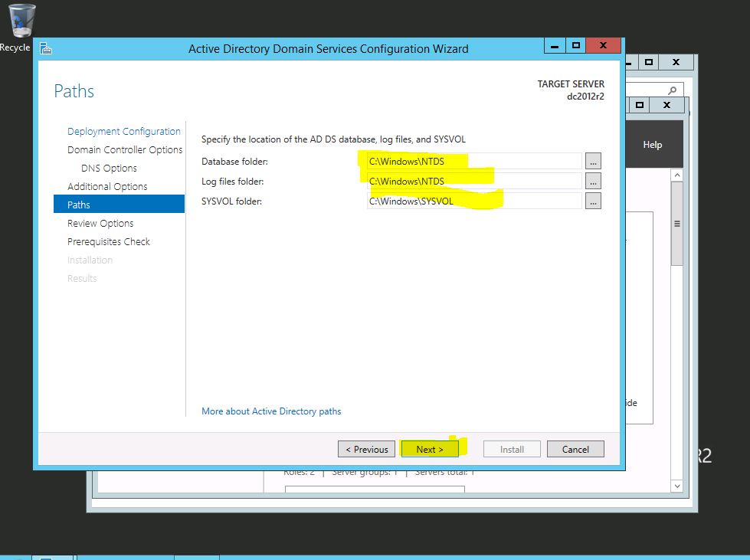Click the dc2012r2 target server name
This screenshot has height=560, width=750.
click(x=585, y=97)
